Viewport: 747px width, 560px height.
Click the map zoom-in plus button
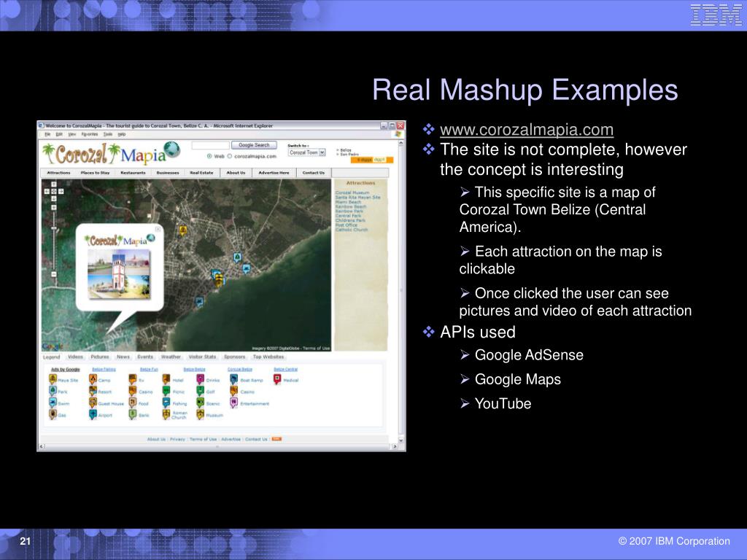(x=54, y=207)
